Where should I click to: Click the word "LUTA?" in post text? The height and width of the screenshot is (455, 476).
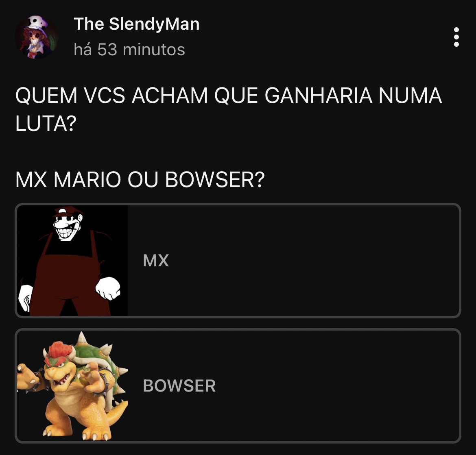point(46,124)
